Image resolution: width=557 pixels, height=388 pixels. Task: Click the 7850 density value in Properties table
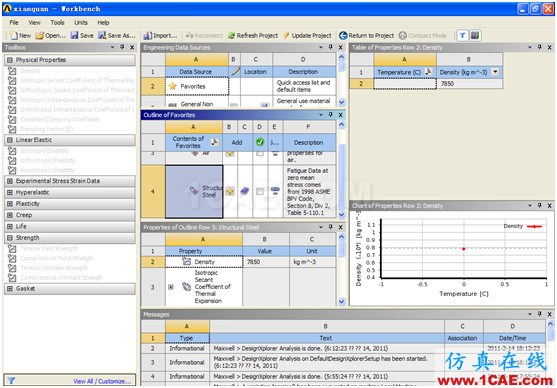tap(266, 262)
